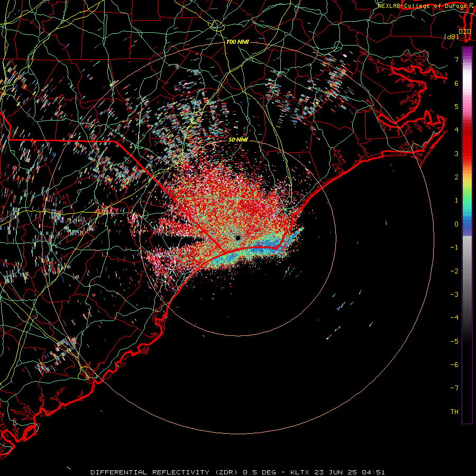Click the legend value 3

click(456, 153)
